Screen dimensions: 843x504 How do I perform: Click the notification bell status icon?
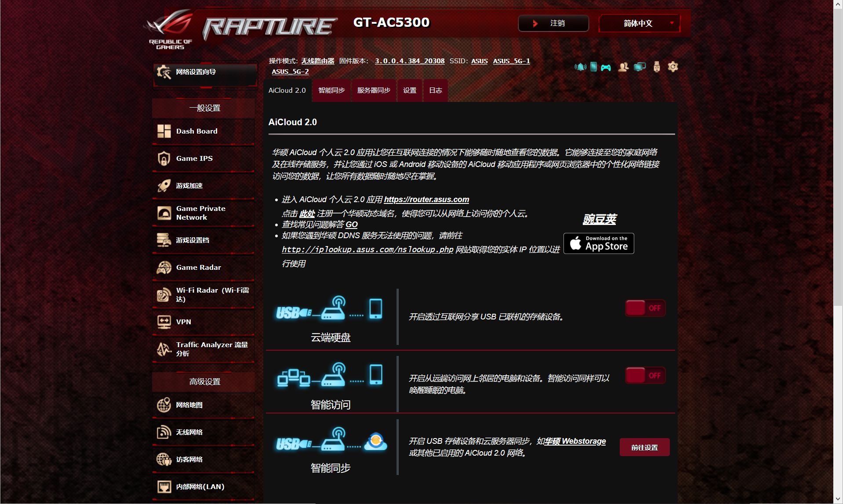pos(580,67)
